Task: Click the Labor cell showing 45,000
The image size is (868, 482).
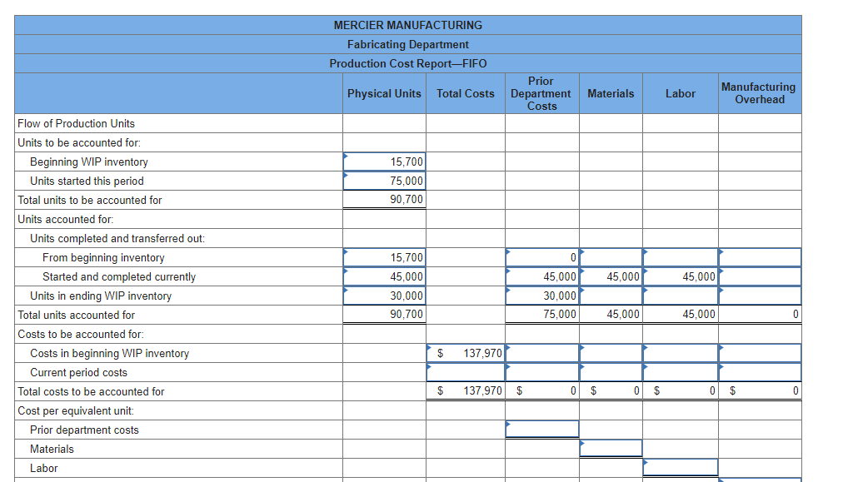Action: coord(680,276)
